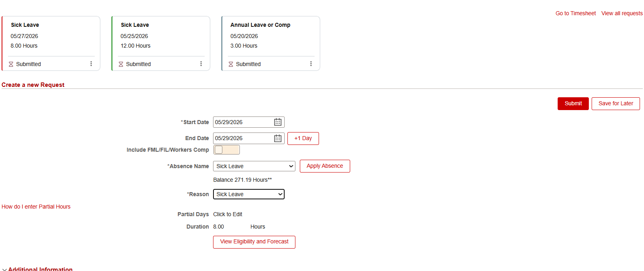Click Partial Days Click to Edit text
Screen dimensions: 644x271
pos(228,214)
